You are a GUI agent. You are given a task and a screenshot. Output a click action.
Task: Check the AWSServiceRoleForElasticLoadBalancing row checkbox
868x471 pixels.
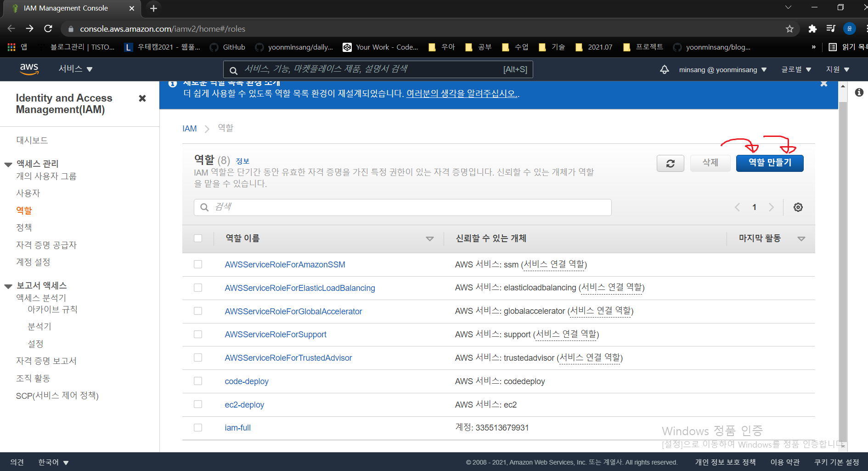[x=198, y=288]
